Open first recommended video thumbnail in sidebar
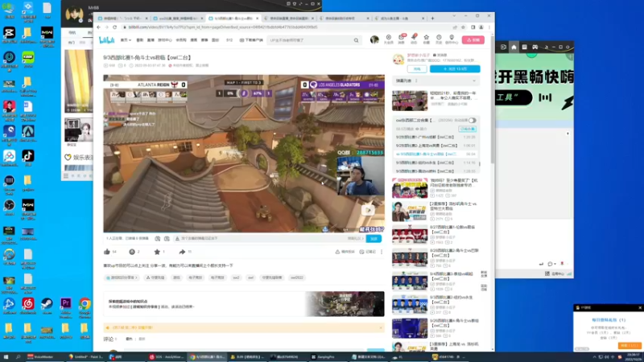The image size is (644, 362). (410, 101)
